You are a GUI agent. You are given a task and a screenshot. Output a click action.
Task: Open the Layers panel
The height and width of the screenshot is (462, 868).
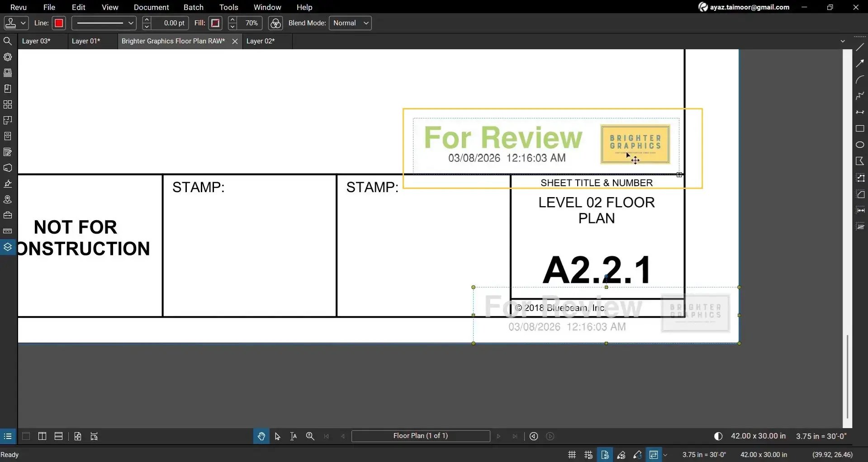pyautogui.click(x=8, y=247)
